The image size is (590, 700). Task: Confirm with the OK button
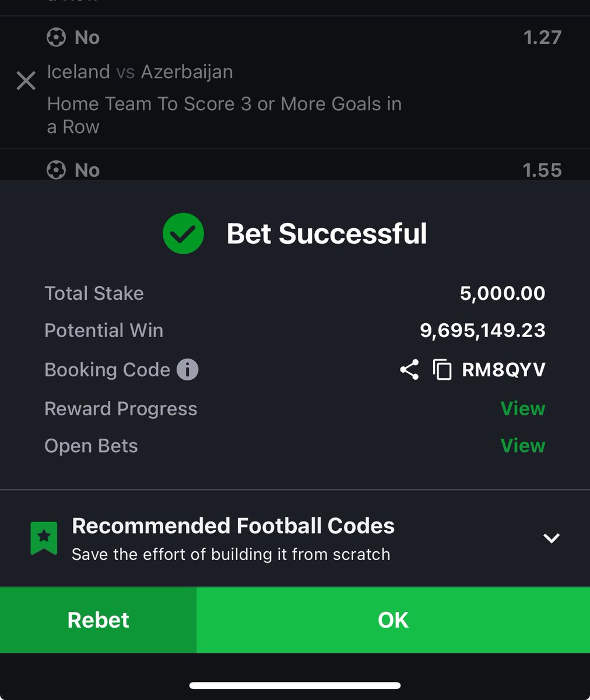pos(394,620)
